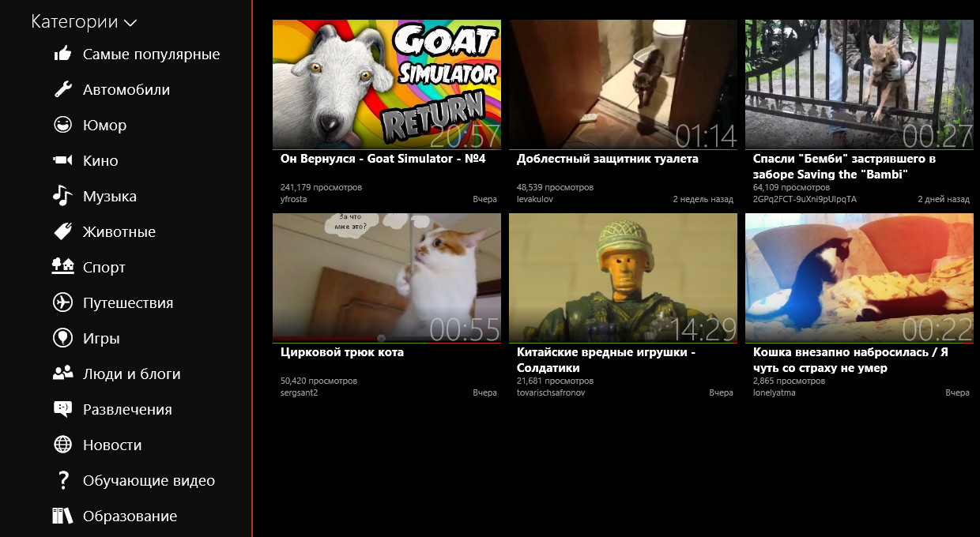Click channel name yfrosta
The width and height of the screenshot is (980, 537).
294,199
